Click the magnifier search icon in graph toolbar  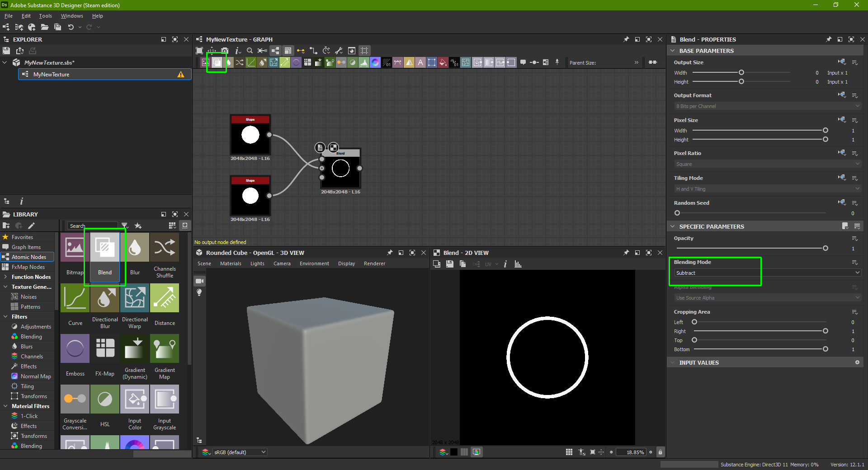(250, 51)
